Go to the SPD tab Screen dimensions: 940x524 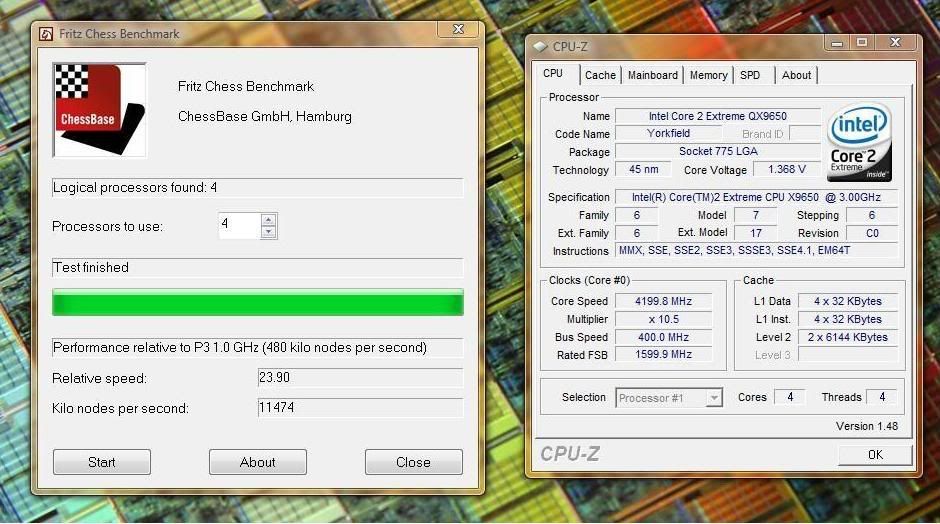pos(750,75)
